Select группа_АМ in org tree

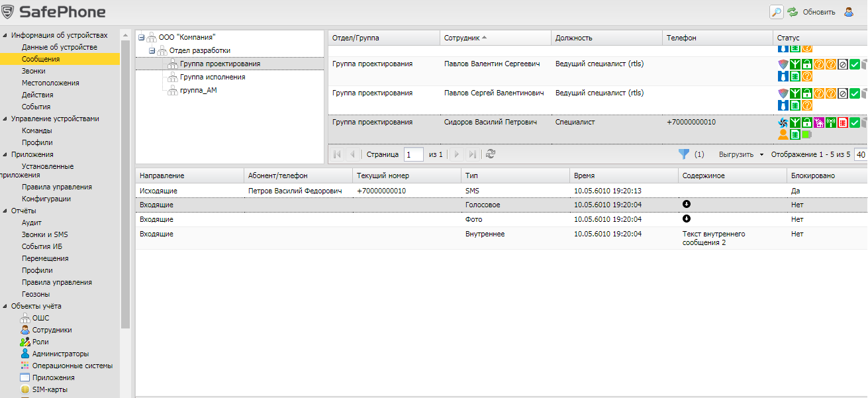pos(199,90)
